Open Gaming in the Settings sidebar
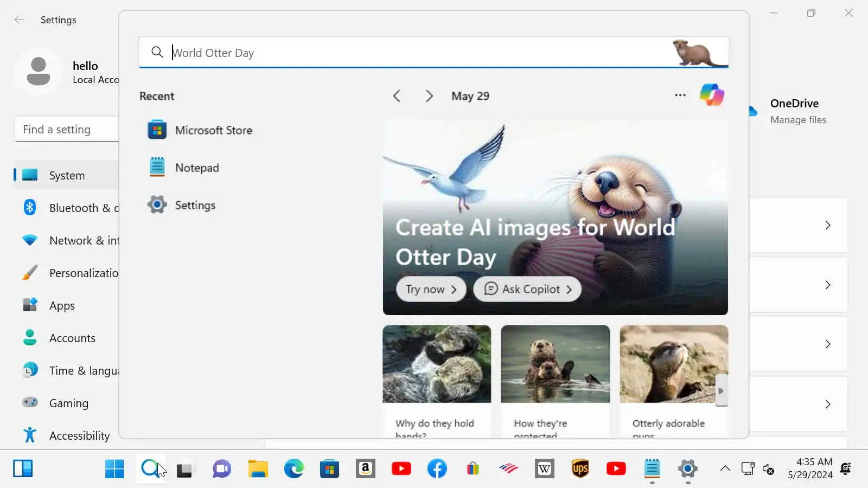The width and height of the screenshot is (868, 488). coord(66,403)
